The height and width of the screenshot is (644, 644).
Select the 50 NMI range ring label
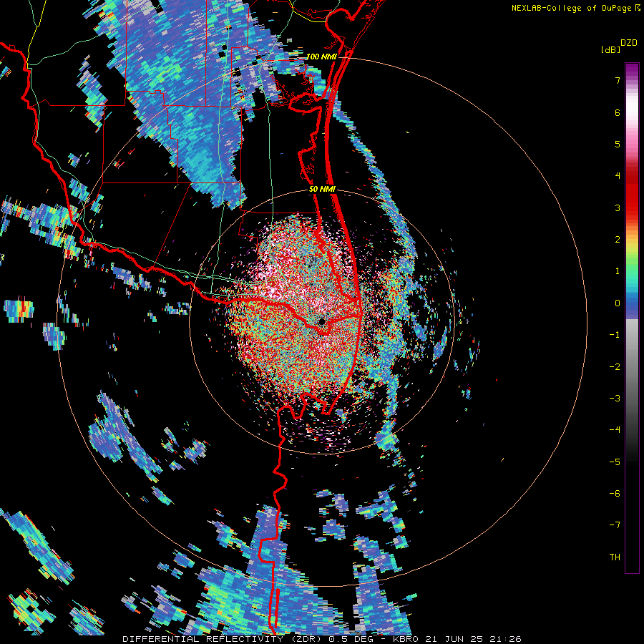tap(323, 190)
